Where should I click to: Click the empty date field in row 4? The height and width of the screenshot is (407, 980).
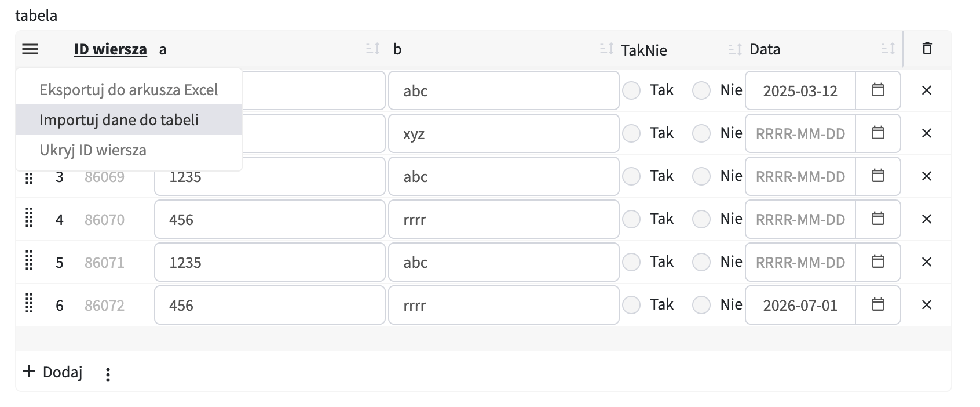pos(800,220)
